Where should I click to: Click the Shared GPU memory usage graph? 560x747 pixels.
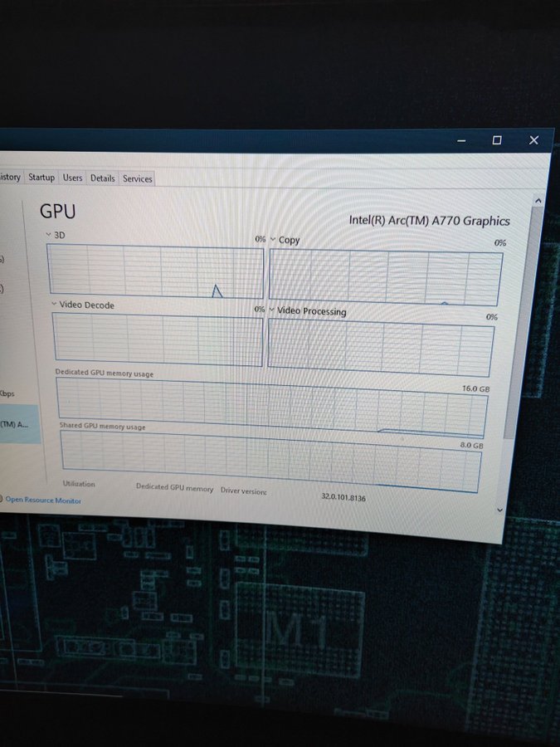[271, 460]
